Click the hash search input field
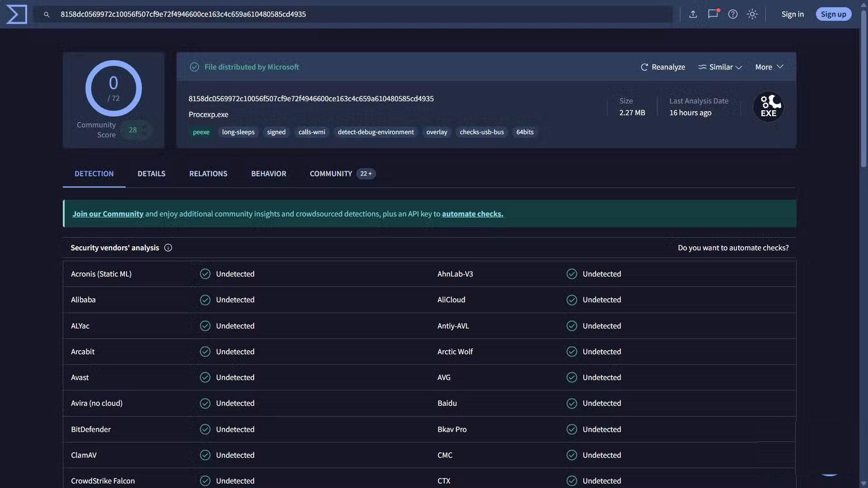 tap(362, 14)
